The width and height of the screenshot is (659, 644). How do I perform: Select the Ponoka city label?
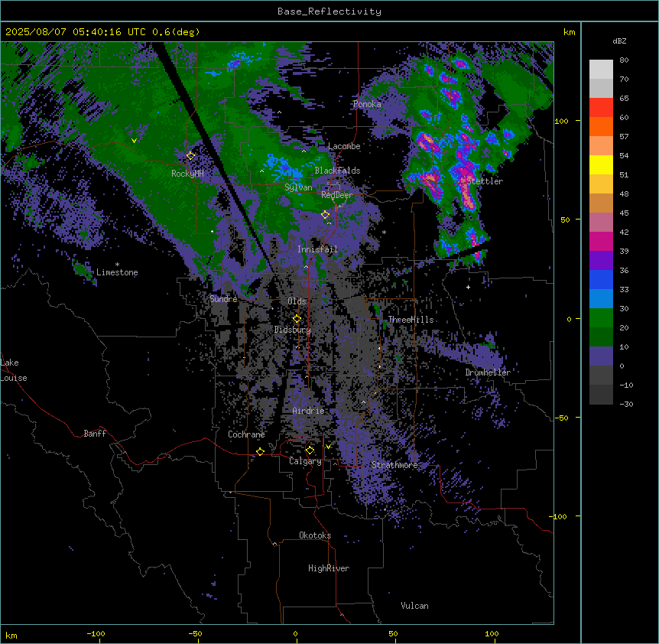click(x=367, y=104)
